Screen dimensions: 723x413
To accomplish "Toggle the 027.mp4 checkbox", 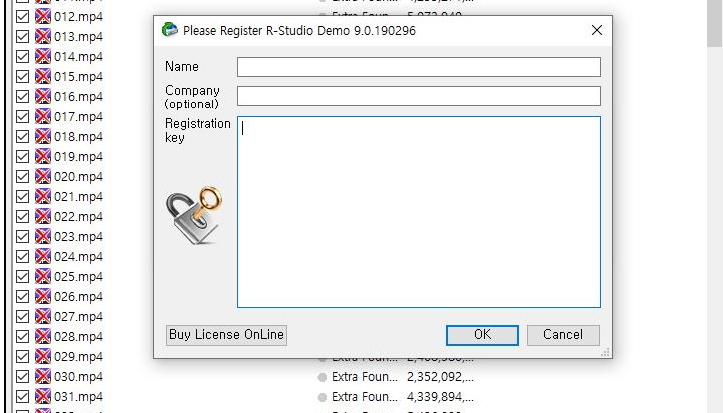I will tap(22, 317).
